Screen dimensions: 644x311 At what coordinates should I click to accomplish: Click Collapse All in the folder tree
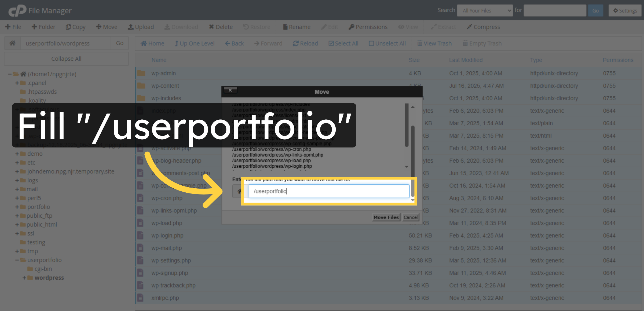(66, 58)
